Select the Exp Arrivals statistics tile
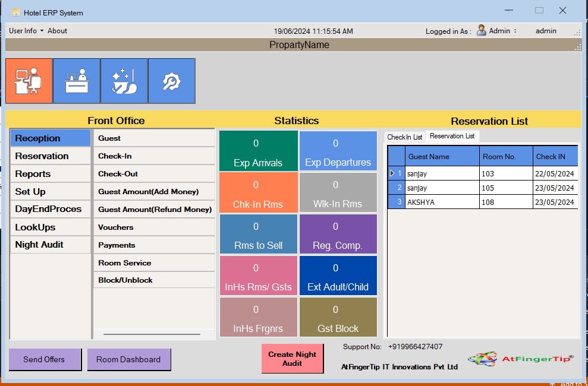The image size is (588, 386). [x=258, y=152]
